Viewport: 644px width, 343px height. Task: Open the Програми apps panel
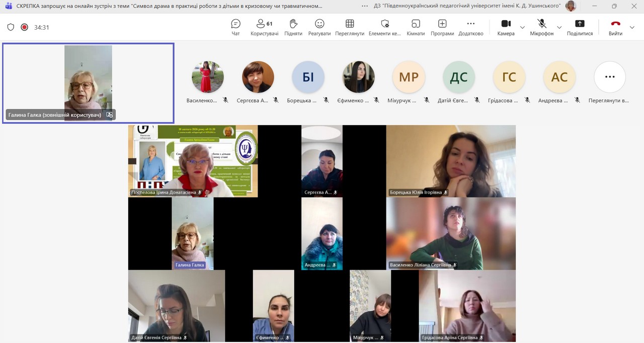(442, 27)
